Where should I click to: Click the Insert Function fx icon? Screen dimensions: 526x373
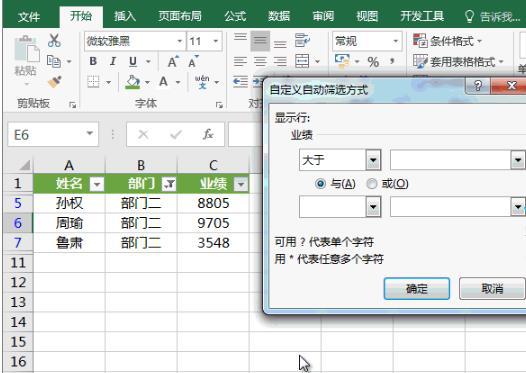tap(208, 135)
